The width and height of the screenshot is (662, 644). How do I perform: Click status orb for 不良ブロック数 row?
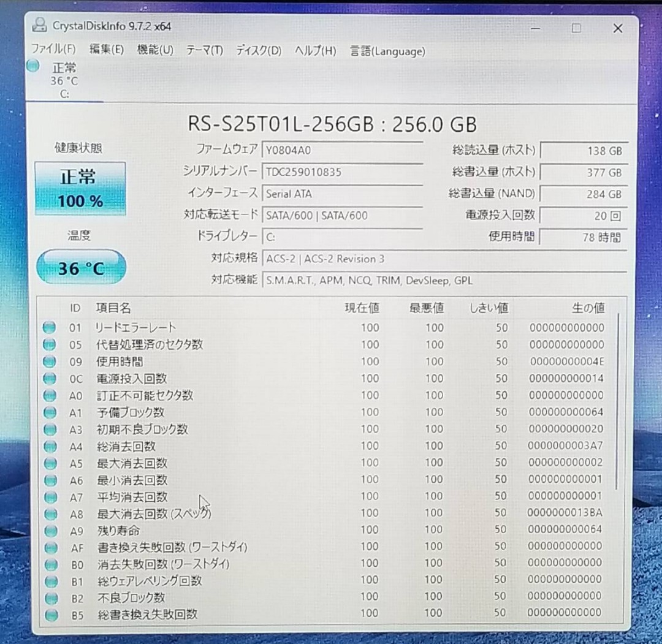50,598
